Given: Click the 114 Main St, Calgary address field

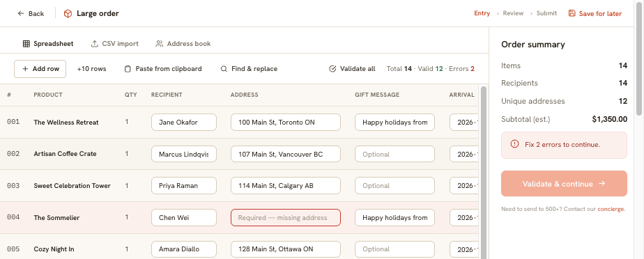Looking at the screenshot, I should 286,185.
